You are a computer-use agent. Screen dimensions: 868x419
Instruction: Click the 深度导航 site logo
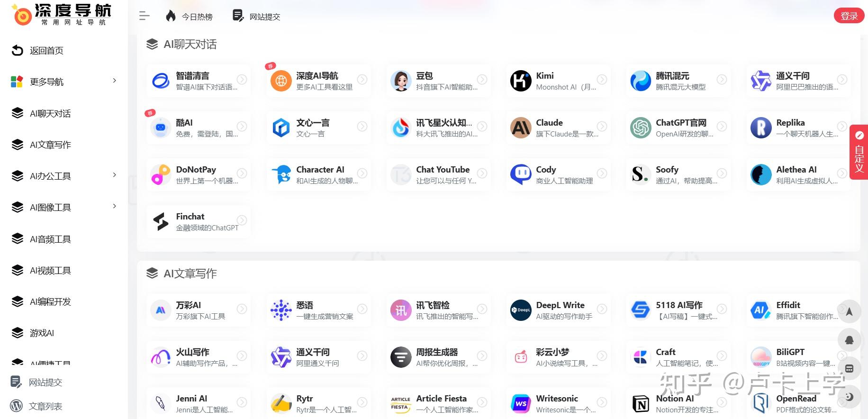61,15
